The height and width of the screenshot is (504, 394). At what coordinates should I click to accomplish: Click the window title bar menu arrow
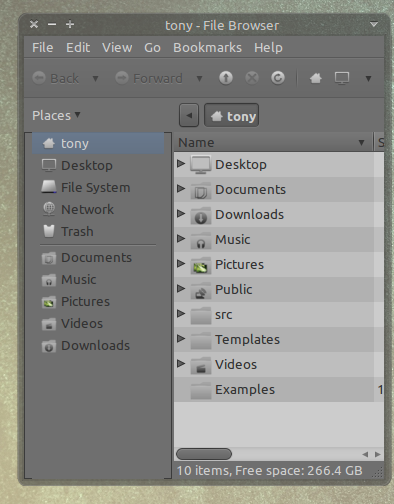coord(374,24)
